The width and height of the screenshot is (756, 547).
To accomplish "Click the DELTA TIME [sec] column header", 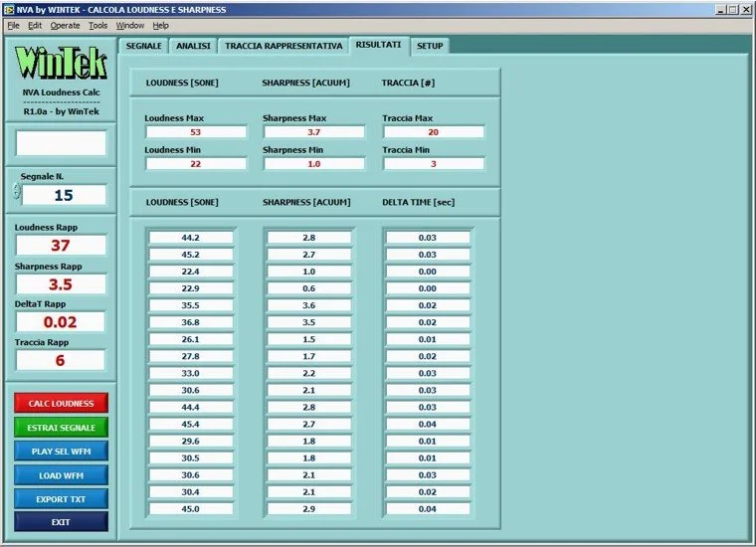I will click(x=418, y=203).
